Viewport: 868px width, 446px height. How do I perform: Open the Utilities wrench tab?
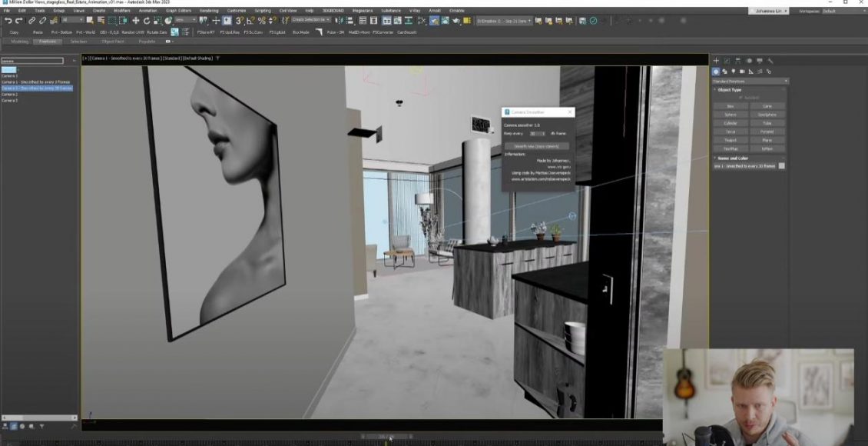[x=770, y=61]
